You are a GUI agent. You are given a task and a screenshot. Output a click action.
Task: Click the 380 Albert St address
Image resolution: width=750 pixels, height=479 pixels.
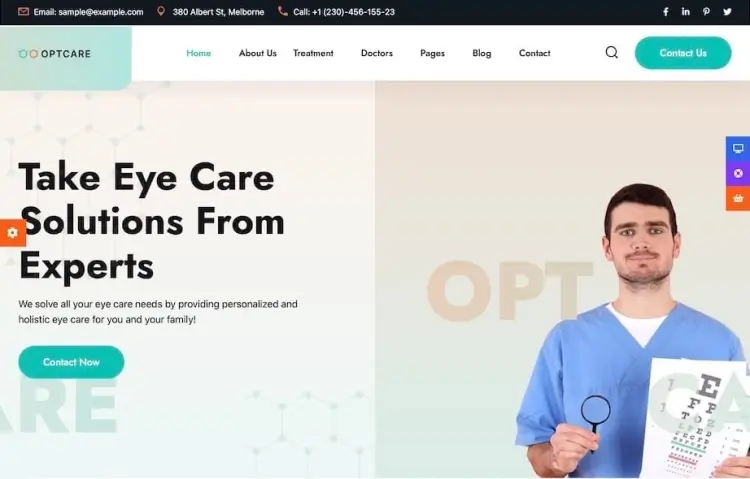tap(218, 12)
